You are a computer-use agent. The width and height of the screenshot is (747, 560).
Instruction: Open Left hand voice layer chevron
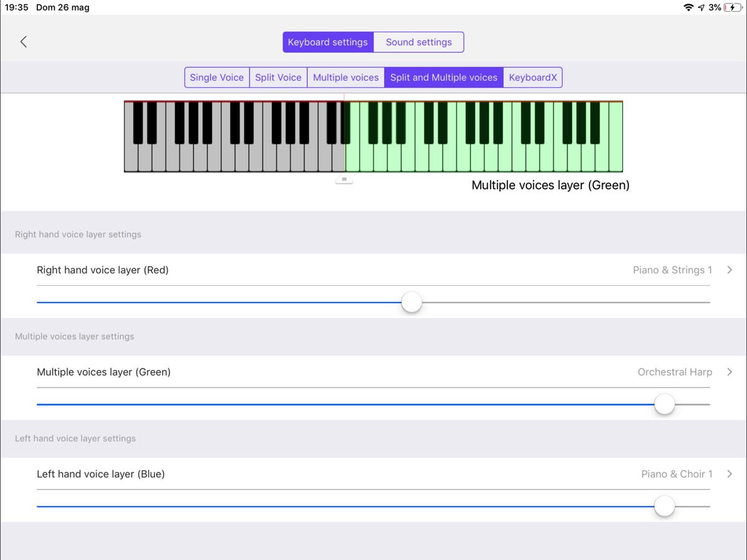click(730, 474)
